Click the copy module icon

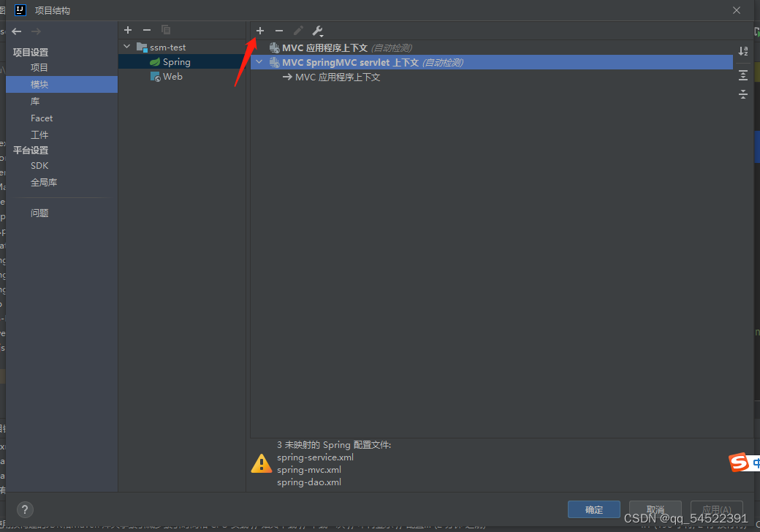(x=166, y=30)
